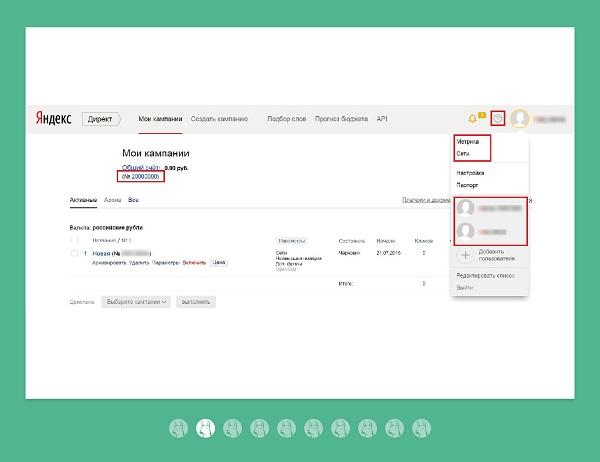Click Удалить under the Новая campaign
This screenshot has width=600, height=462.
coord(139,263)
